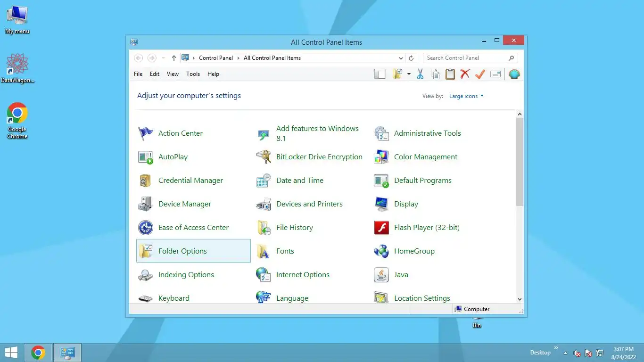
Task: Click the Back navigation button
Action: tap(138, 58)
